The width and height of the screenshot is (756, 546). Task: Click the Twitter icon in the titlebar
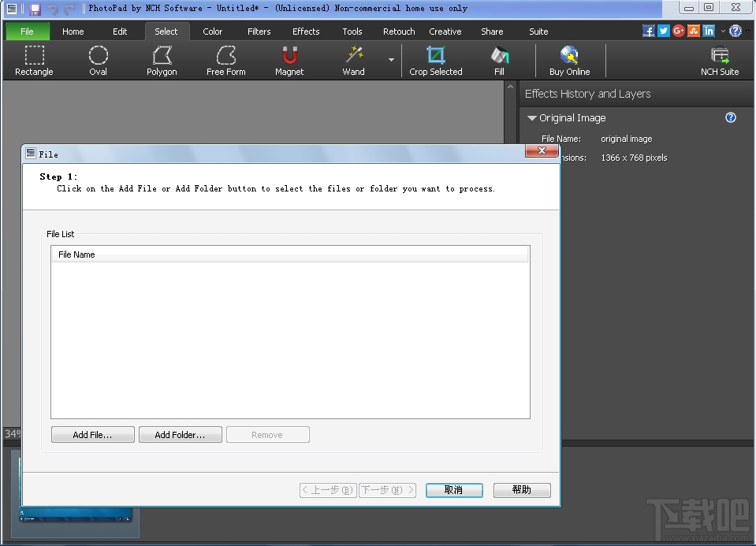(x=663, y=31)
